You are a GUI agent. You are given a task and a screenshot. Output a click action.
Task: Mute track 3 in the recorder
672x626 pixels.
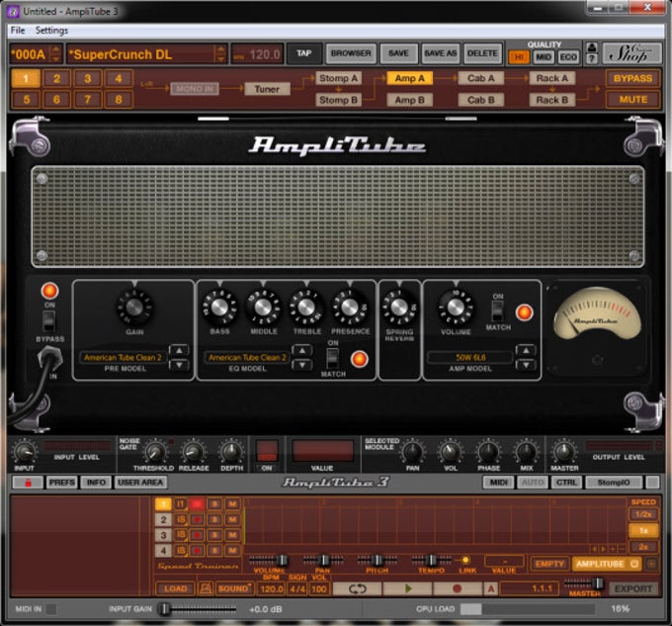tap(232, 535)
